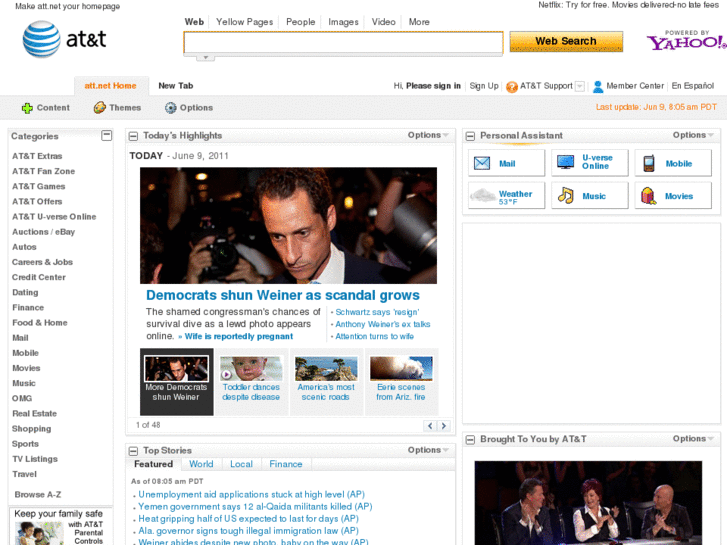Image resolution: width=727 pixels, height=545 pixels.
Task: Click the Themes palette icon
Action: coord(100,108)
